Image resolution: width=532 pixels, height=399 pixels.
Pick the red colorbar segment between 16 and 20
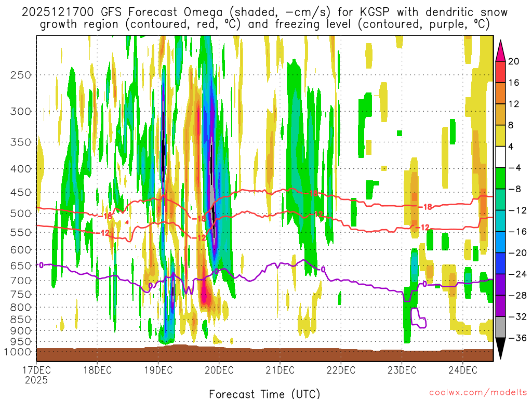[500, 72]
